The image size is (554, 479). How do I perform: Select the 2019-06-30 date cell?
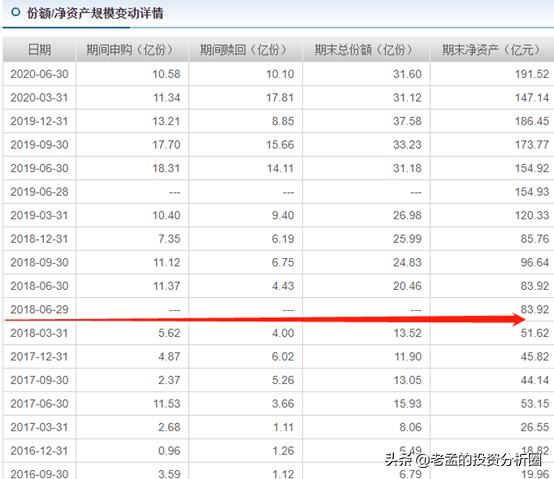click(39, 168)
